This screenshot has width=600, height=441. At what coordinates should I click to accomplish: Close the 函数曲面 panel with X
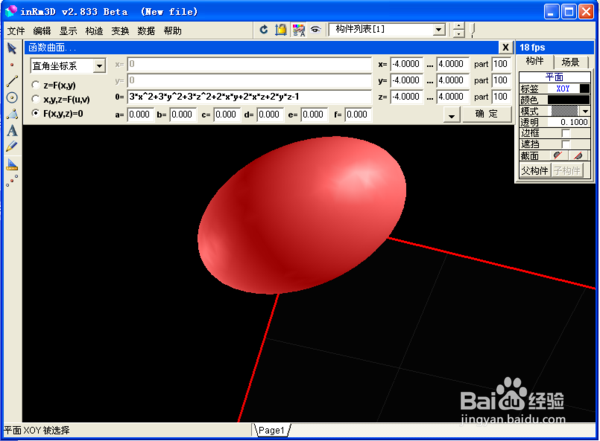[505, 47]
